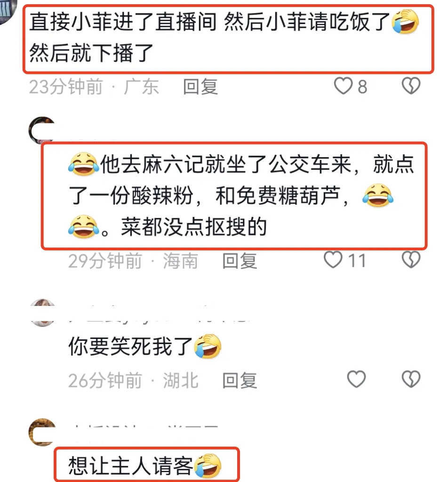Image resolution: width=448 pixels, height=482 pixels.
Task: Tap broken heart on the Hainan comment
Action: pos(411,260)
